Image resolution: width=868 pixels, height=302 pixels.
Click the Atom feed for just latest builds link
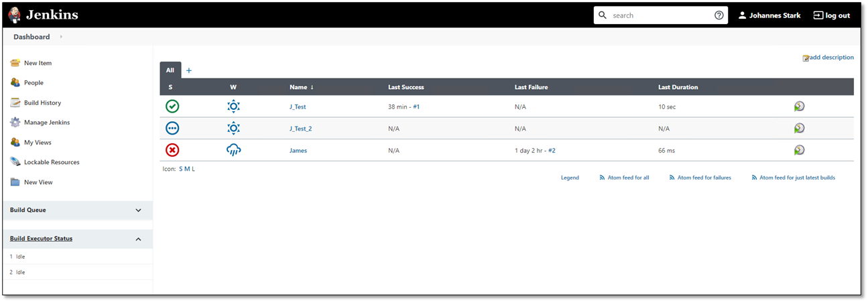click(797, 177)
